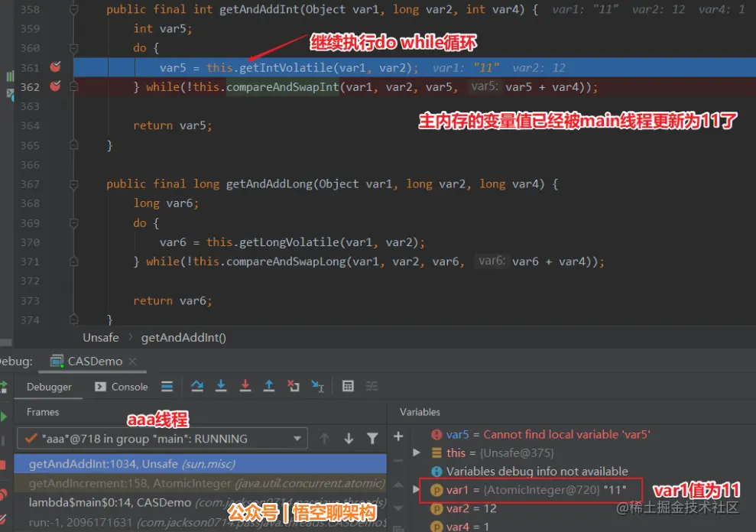Close the CASDemo debug tab

click(132, 361)
